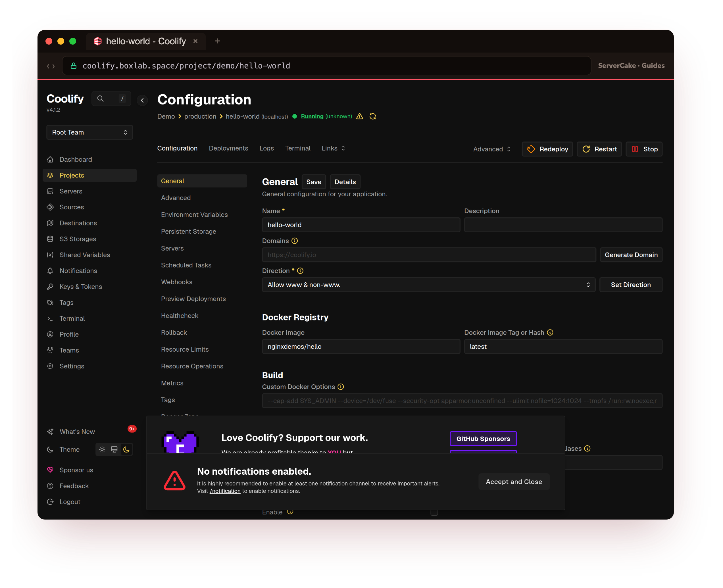Click the production breadcrumb link

pyautogui.click(x=200, y=116)
